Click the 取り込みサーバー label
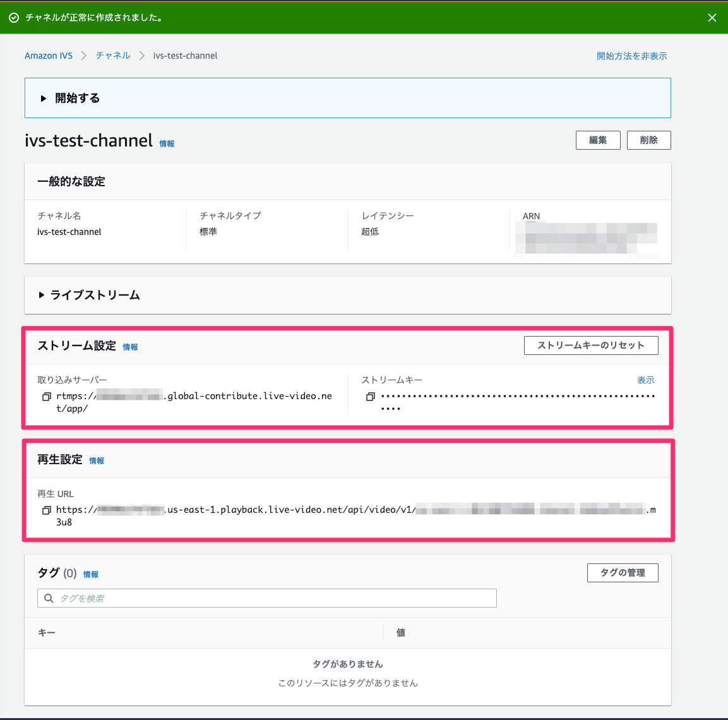 click(x=72, y=380)
